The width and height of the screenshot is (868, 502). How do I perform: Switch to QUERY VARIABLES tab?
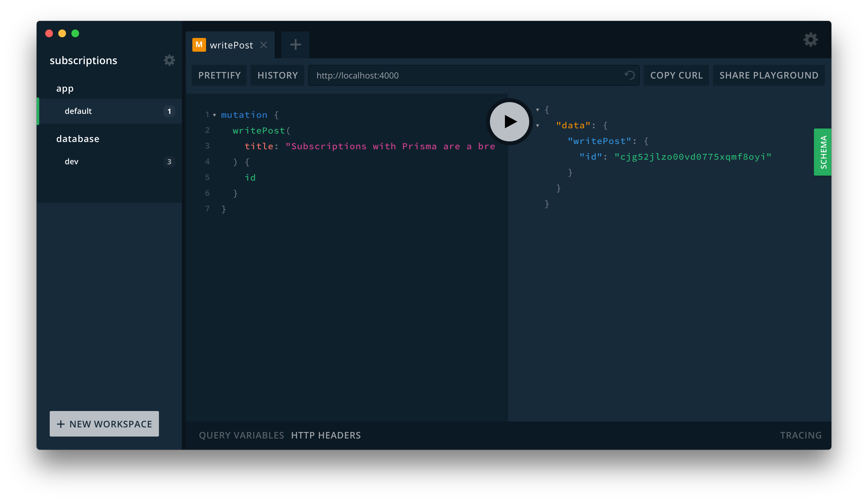click(241, 435)
